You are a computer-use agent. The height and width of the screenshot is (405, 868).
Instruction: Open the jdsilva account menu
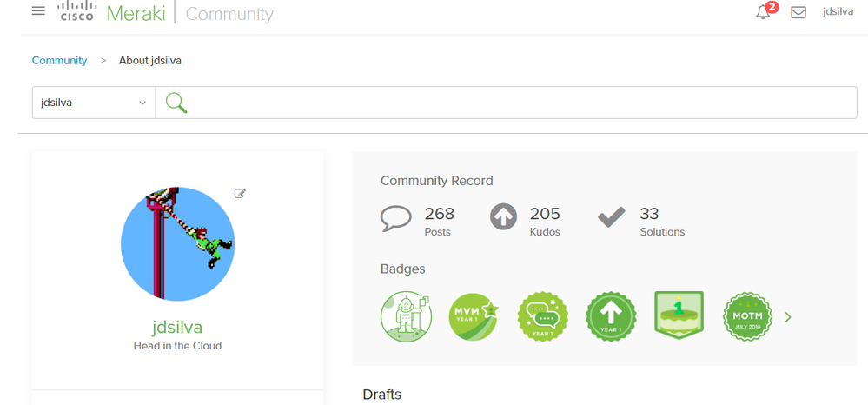point(838,12)
